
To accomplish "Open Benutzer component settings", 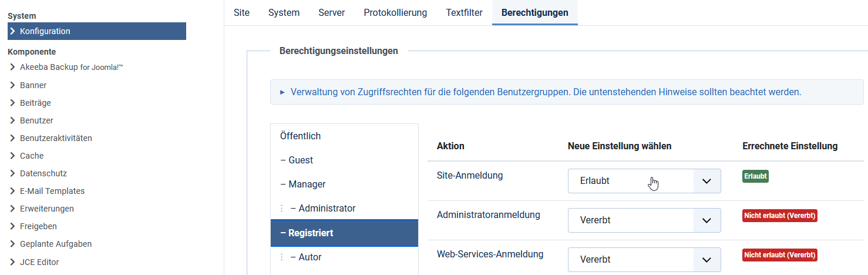I will coord(36,120).
